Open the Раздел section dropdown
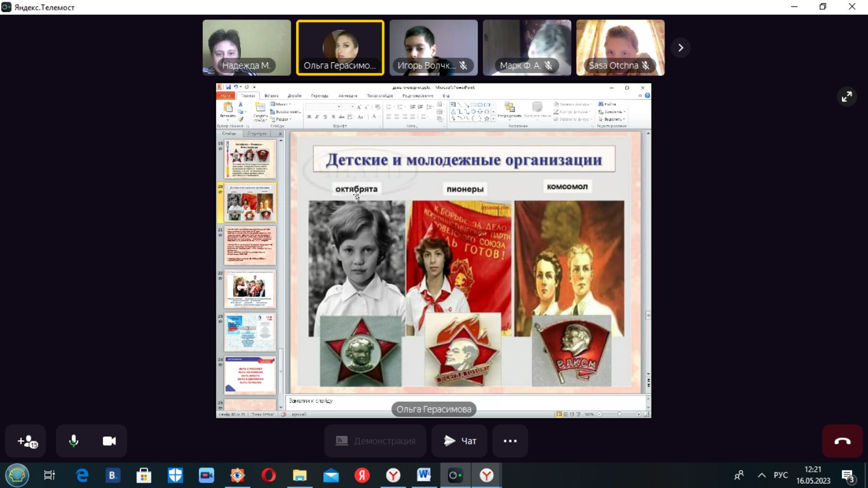This screenshot has width=868, height=488. pyautogui.click(x=280, y=119)
